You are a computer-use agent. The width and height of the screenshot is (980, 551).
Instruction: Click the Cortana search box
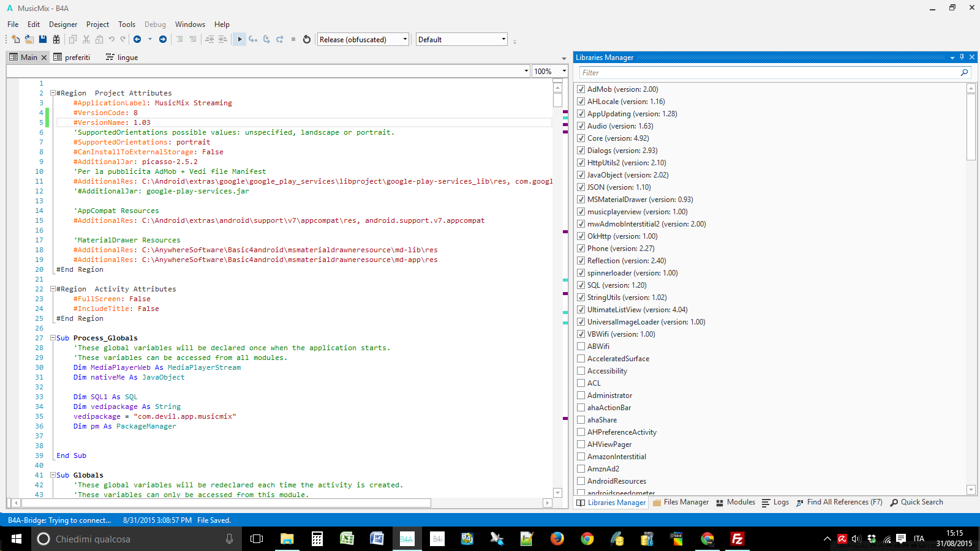(x=137, y=539)
